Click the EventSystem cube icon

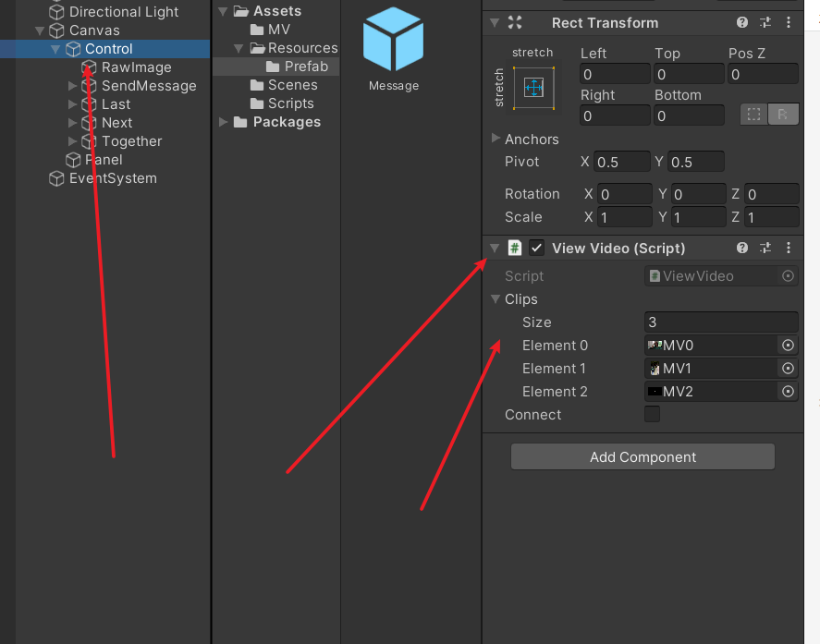click(56, 178)
